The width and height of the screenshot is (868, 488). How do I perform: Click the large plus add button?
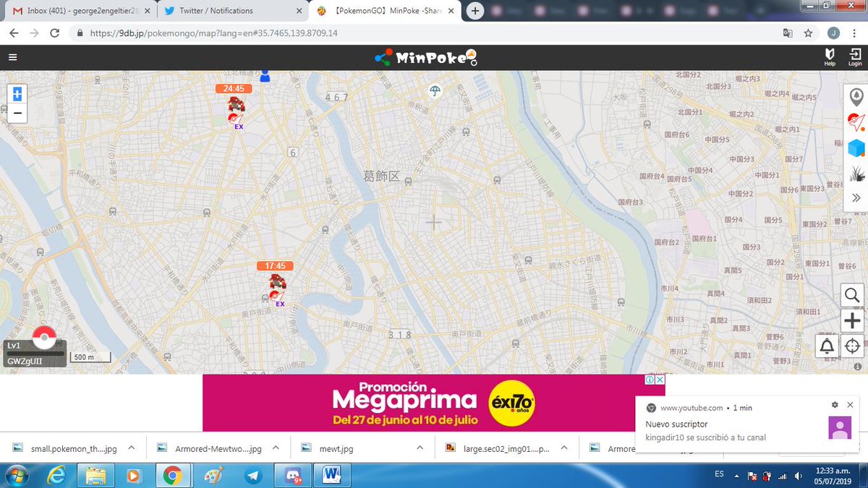tap(852, 320)
